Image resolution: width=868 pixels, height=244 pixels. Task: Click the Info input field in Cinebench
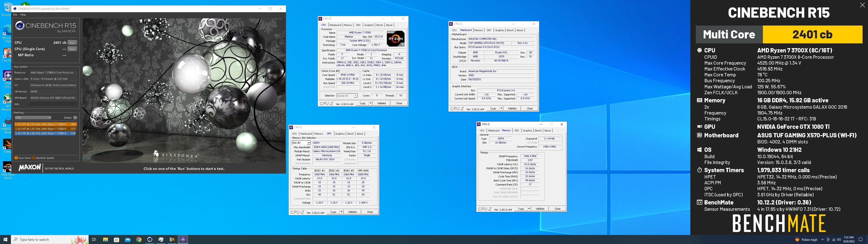click(53, 104)
